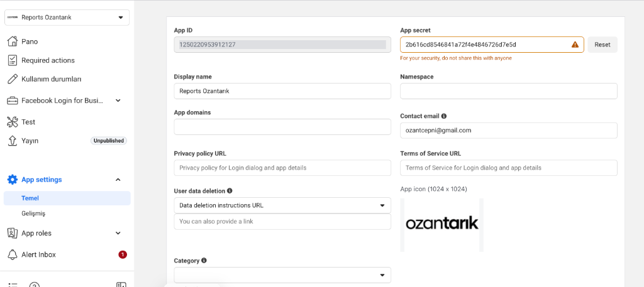
Task: Open the Gelişmiş settings page
Action: tap(33, 214)
